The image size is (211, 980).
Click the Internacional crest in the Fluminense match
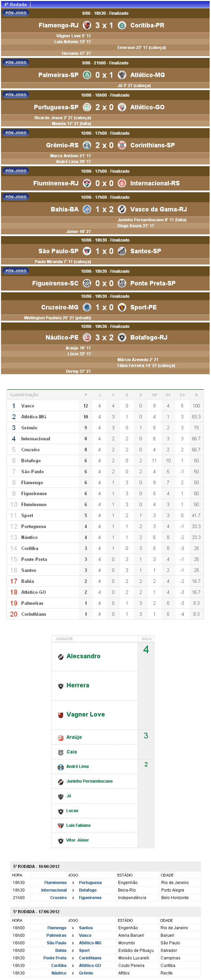[122, 183]
